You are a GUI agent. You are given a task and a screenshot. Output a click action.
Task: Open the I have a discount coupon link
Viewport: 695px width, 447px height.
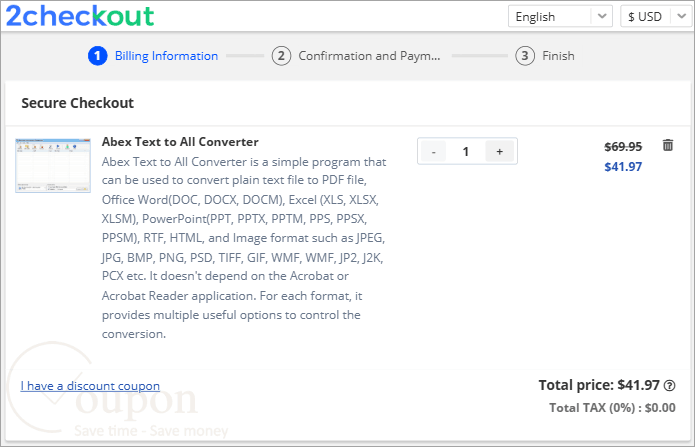click(90, 386)
